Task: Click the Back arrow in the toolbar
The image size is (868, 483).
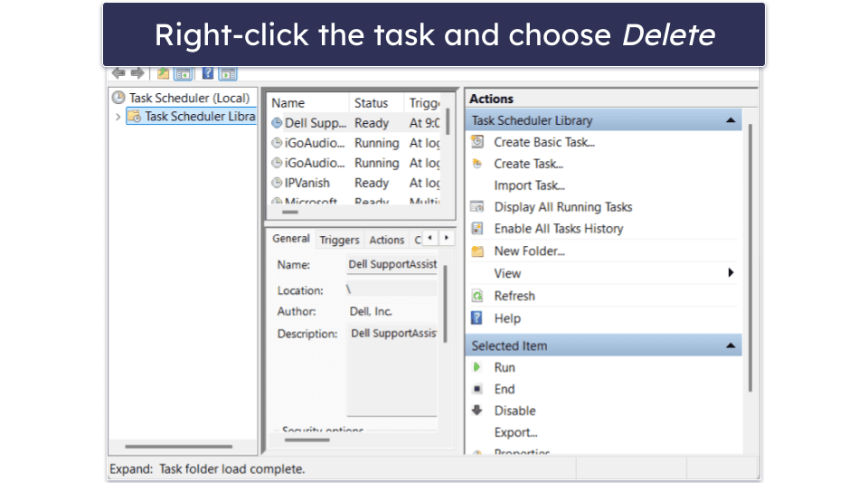Action: pyautogui.click(x=118, y=73)
